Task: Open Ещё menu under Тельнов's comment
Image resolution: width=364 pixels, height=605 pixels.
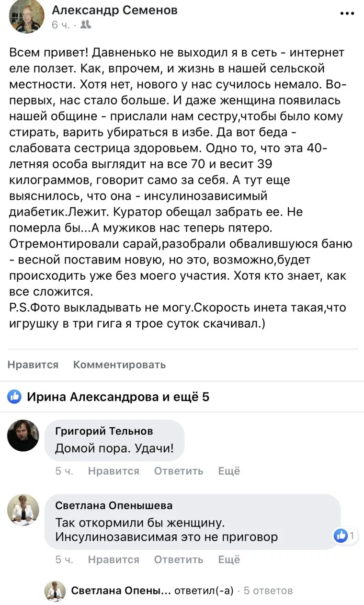Action: click(229, 471)
